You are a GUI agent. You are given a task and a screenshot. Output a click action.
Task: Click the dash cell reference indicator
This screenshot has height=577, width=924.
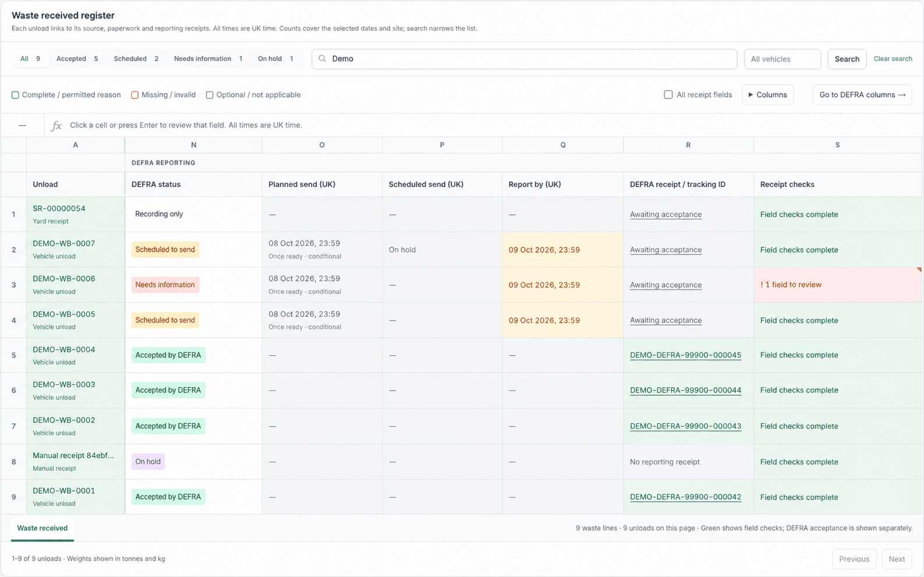pyautogui.click(x=22, y=125)
